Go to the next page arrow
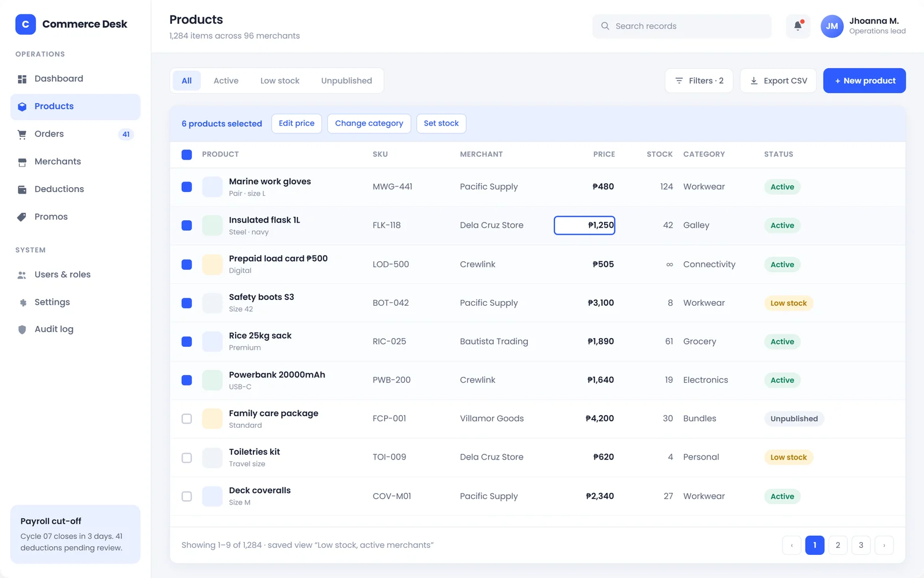 tap(884, 545)
